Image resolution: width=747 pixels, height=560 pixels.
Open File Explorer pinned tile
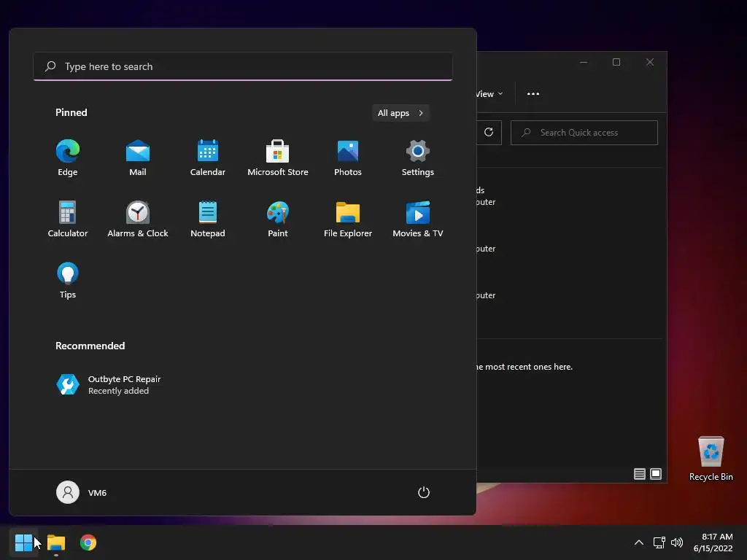click(348, 219)
